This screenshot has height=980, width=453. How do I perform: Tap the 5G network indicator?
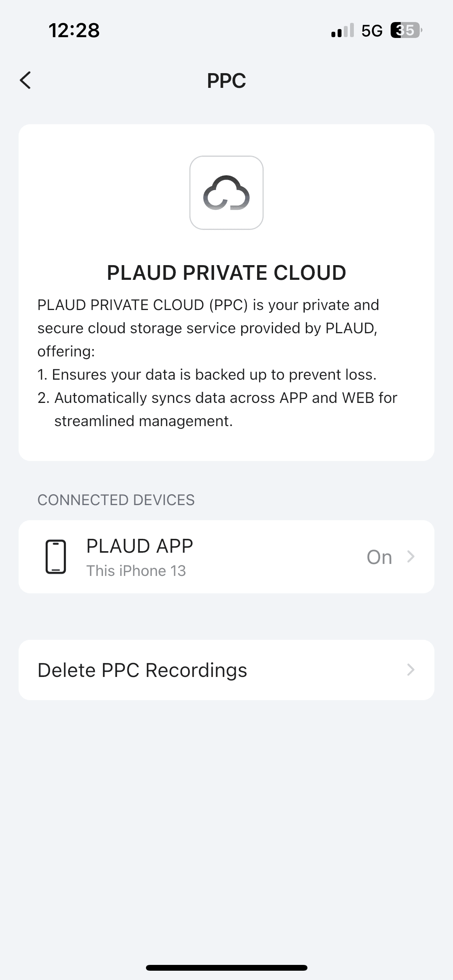(372, 31)
